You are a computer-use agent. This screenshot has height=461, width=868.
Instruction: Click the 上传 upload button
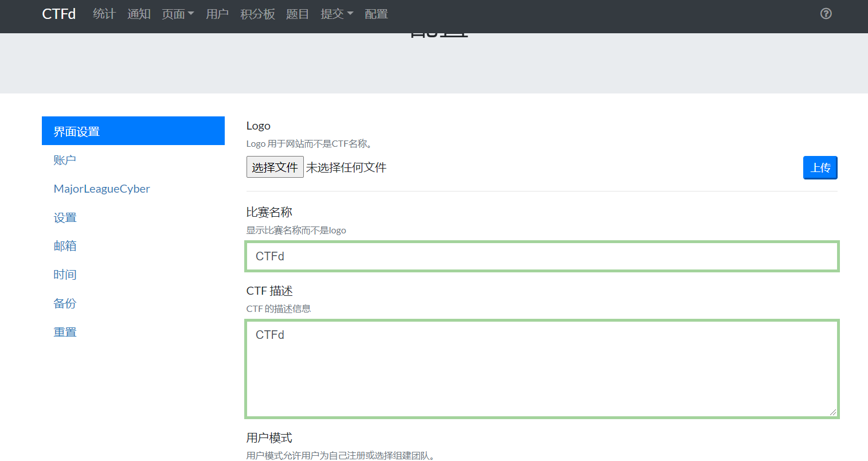(820, 167)
